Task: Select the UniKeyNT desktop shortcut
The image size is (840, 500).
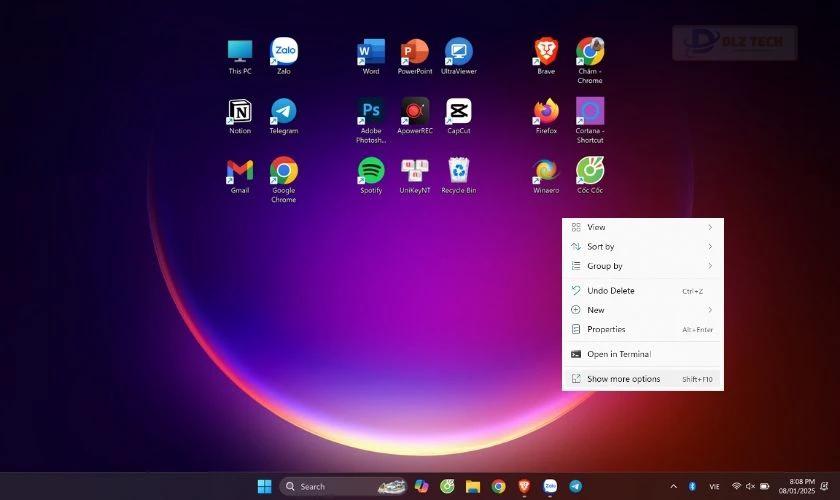Action: pos(415,176)
